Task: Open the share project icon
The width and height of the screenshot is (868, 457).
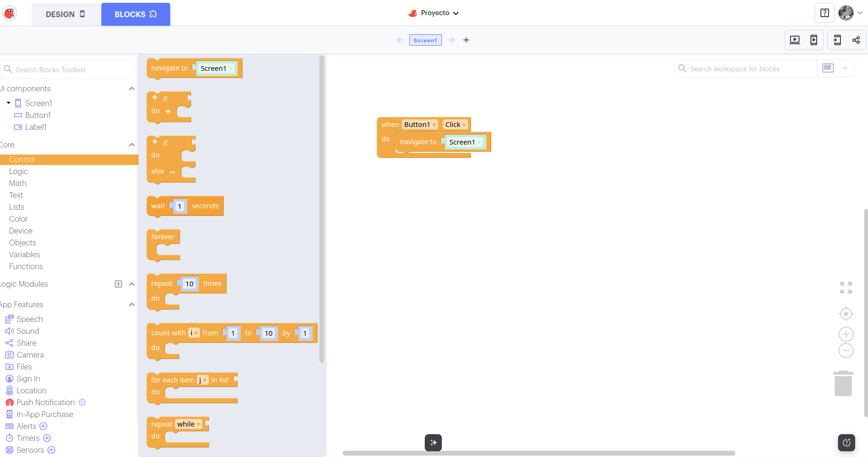Action: (x=856, y=40)
